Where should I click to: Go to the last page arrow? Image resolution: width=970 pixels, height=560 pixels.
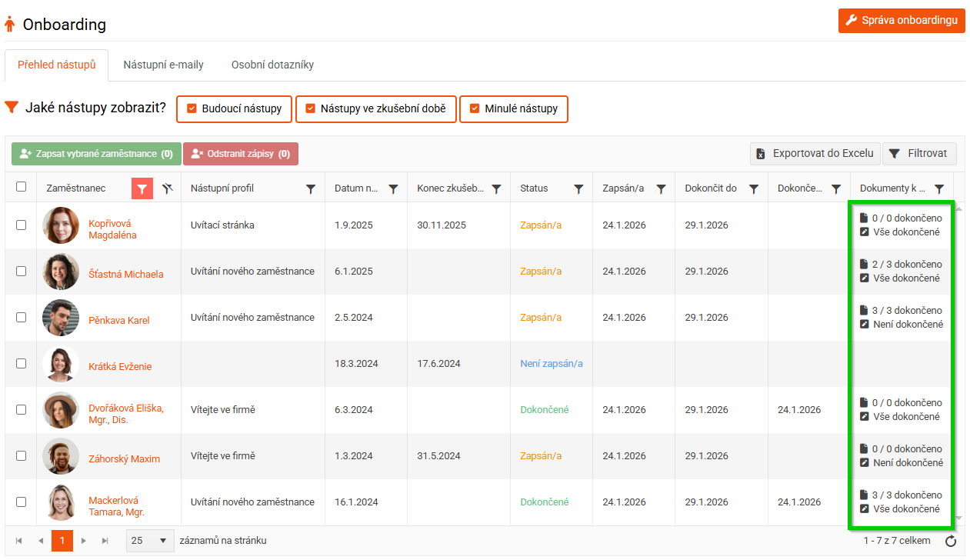(105, 541)
